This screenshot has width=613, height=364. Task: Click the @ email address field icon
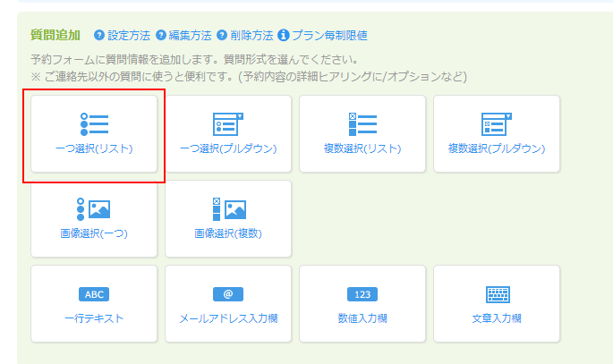[228, 294]
